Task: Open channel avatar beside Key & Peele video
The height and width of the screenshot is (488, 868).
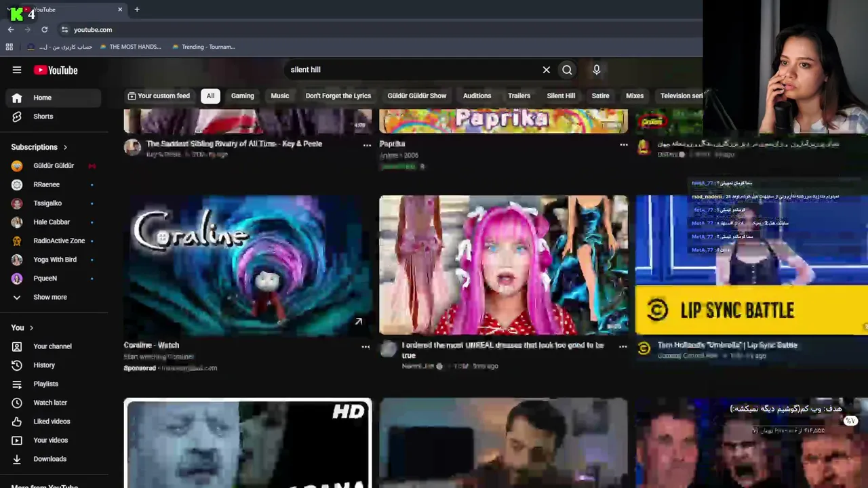Action: coord(132,146)
